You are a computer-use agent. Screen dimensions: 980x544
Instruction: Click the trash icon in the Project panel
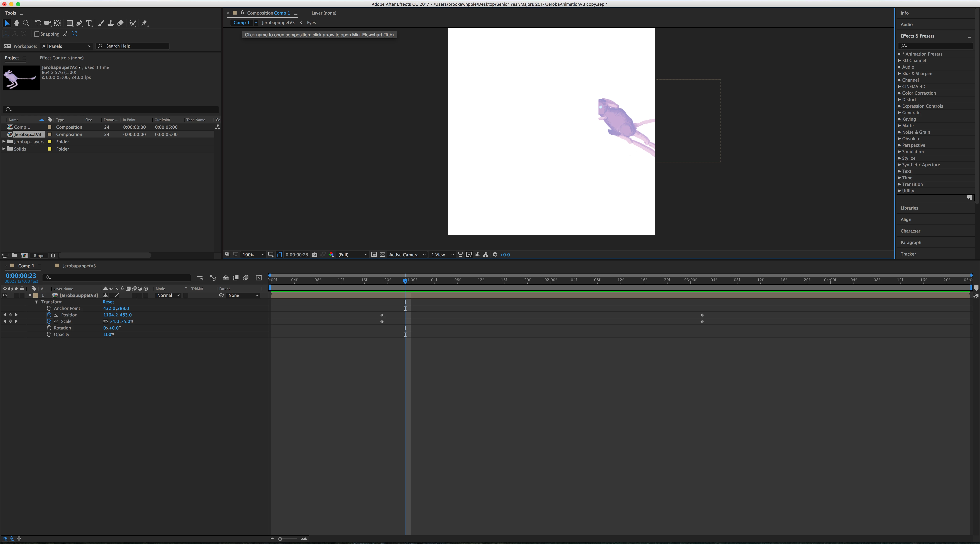53,256
